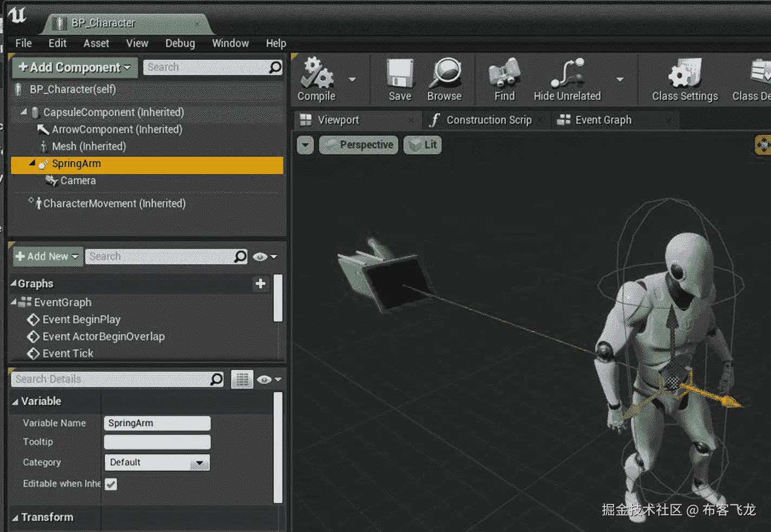Click the Unreal Engine logo icon
The height and width of the screenshot is (532, 771).
pos(17,15)
